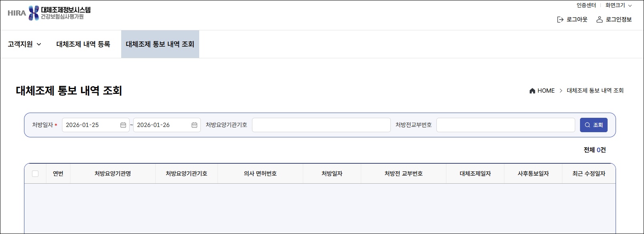Click the login info user icon

599,20
